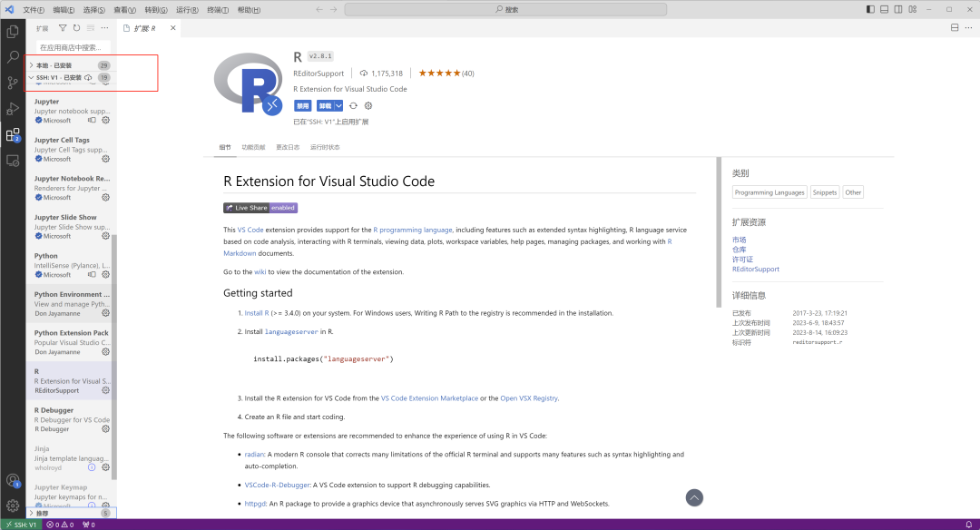The image size is (980, 530).
Task: Open the Extensions view icon
Action: coord(13,135)
